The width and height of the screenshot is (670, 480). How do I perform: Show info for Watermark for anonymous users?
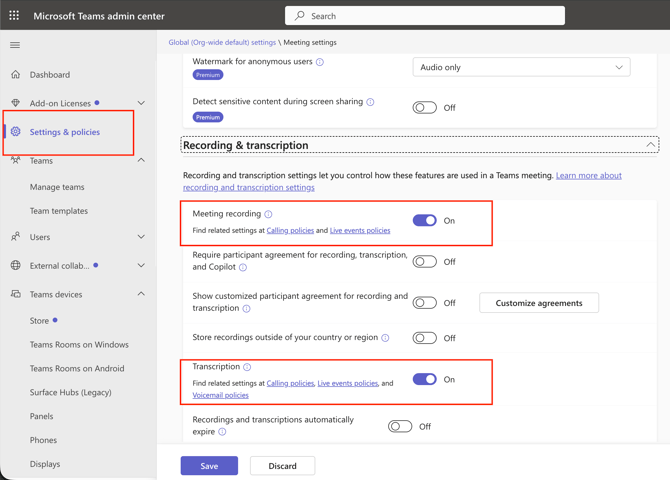[320, 62]
